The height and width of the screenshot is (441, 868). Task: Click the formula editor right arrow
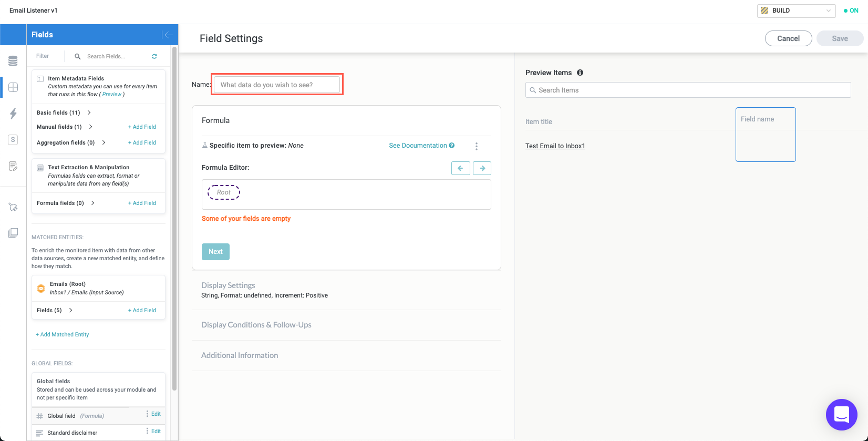482,168
